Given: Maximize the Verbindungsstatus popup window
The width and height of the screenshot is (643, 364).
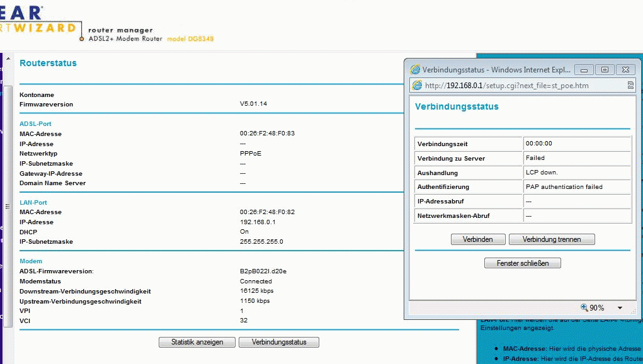Looking at the screenshot, I should [605, 70].
